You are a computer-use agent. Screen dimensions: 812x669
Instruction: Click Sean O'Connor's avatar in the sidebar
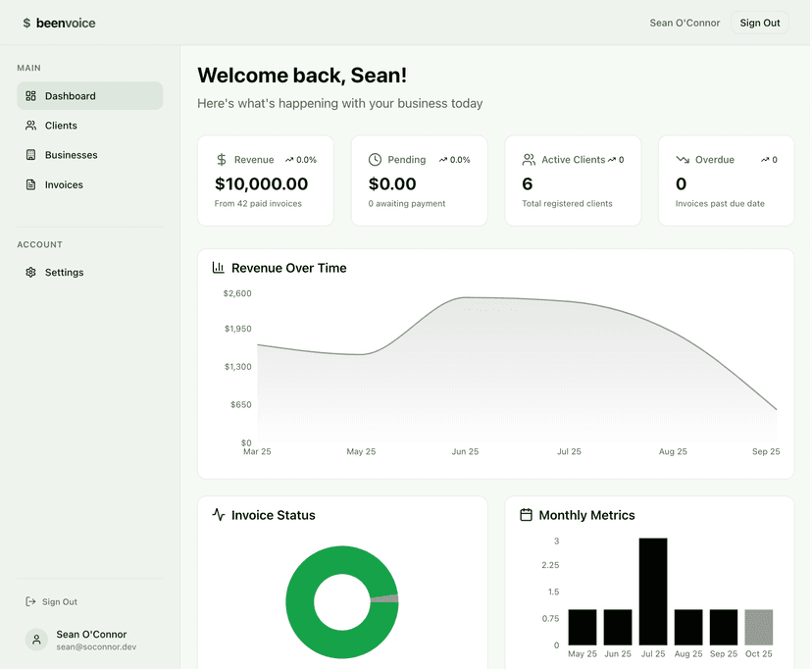pos(36,639)
